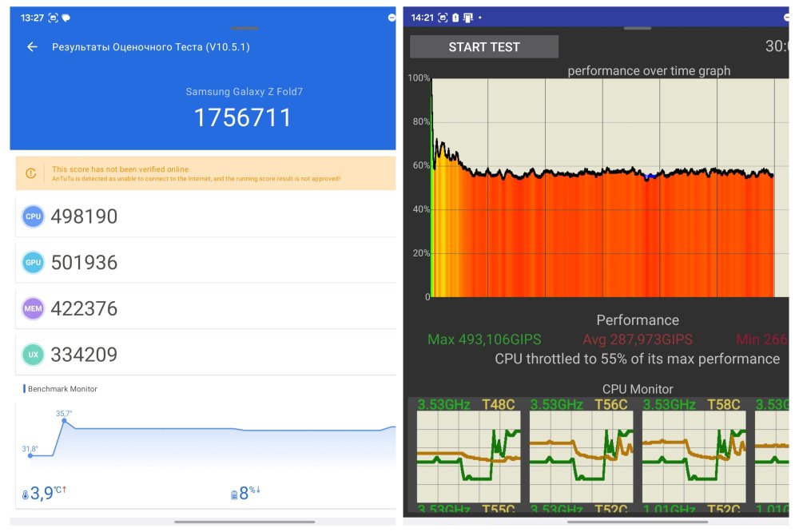Open the T58C core graph thumbnail
The height and width of the screenshot is (532, 799).
click(x=694, y=457)
